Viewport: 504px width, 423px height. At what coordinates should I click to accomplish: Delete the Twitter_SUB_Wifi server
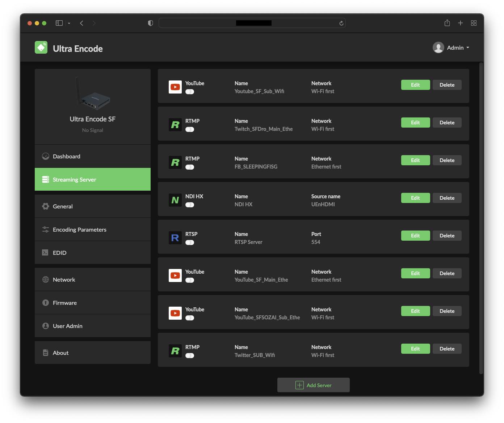[447, 349]
